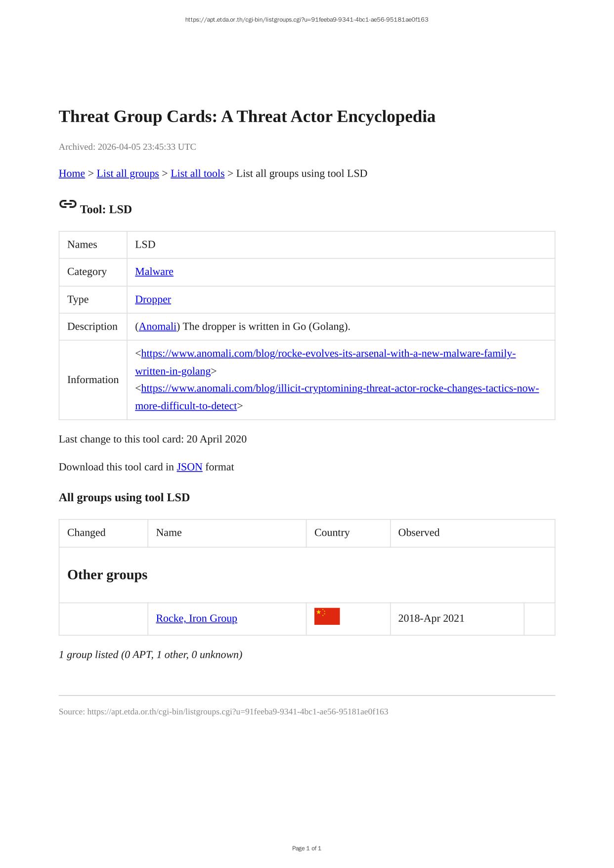Click the China flag icon in Country column

327,616
